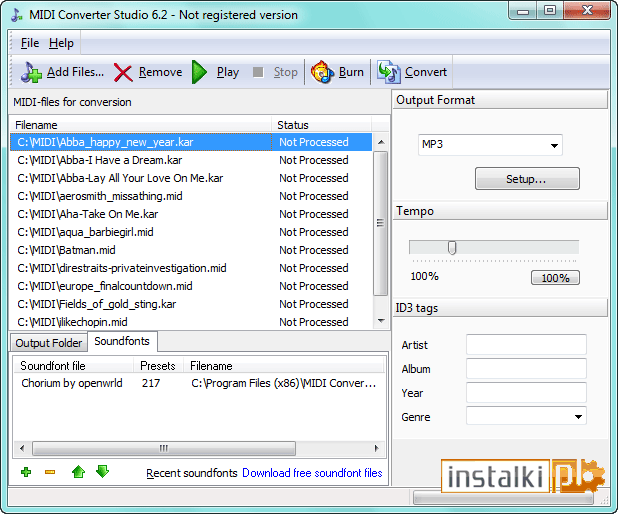618x514 pixels.
Task: Click soundfont list horizontal scrollbar thumb
Action: click(x=164, y=448)
